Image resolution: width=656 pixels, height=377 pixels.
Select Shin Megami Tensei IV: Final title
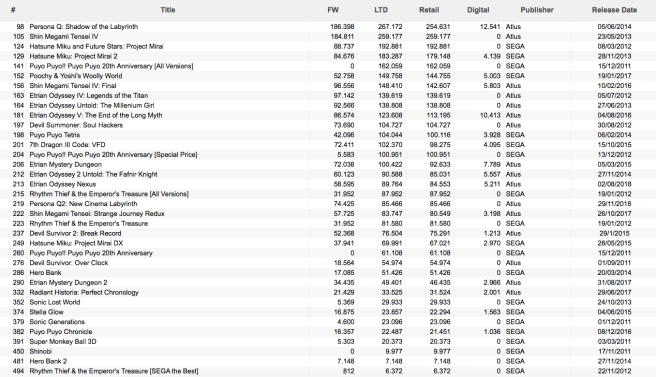tap(73, 86)
